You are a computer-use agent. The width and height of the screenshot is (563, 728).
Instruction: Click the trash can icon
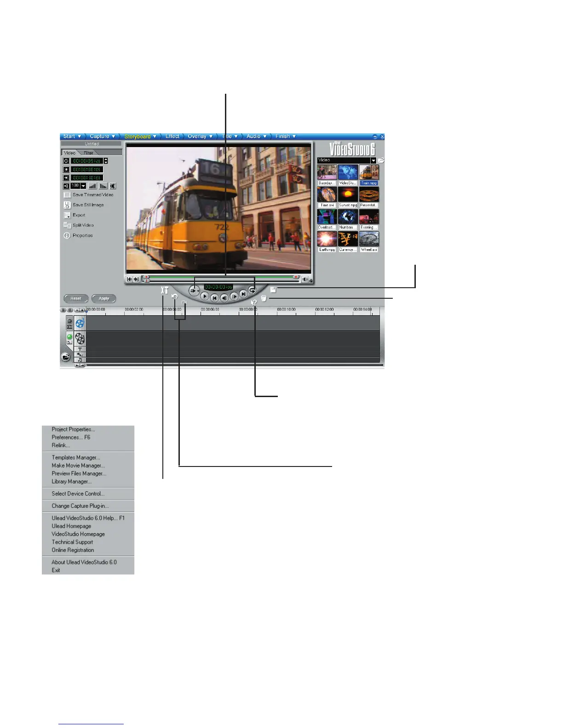coord(264,298)
